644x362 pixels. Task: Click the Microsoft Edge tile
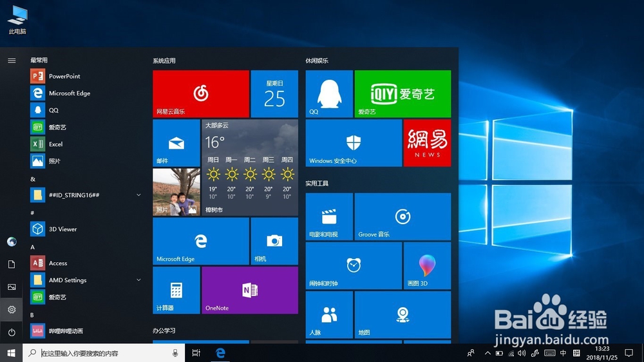point(201,241)
